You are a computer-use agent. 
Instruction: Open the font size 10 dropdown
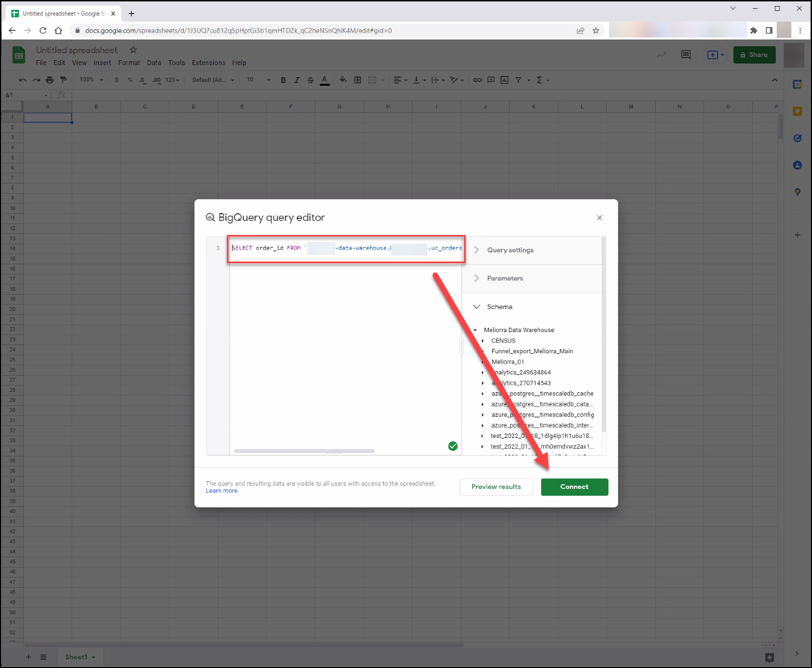pos(258,80)
